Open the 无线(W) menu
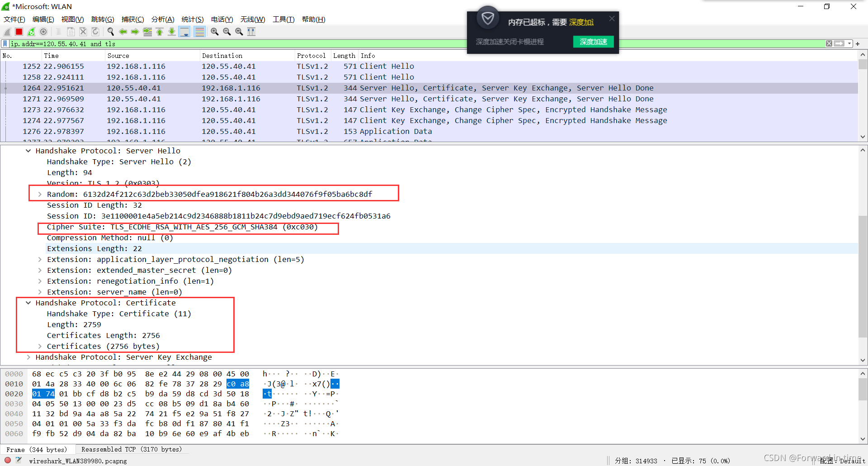This screenshot has height=466, width=868. pos(253,19)
